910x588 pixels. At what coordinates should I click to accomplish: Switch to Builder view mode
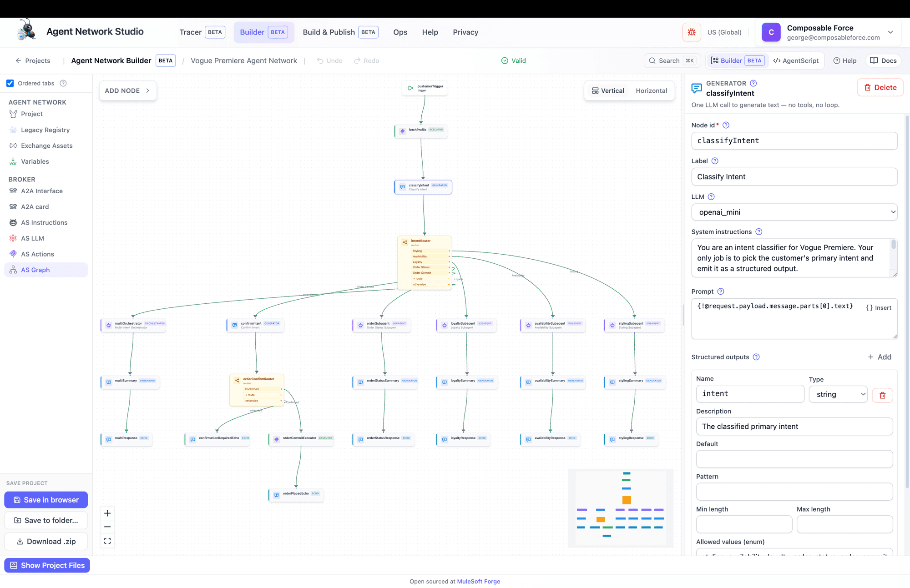(x=738, y=60)
